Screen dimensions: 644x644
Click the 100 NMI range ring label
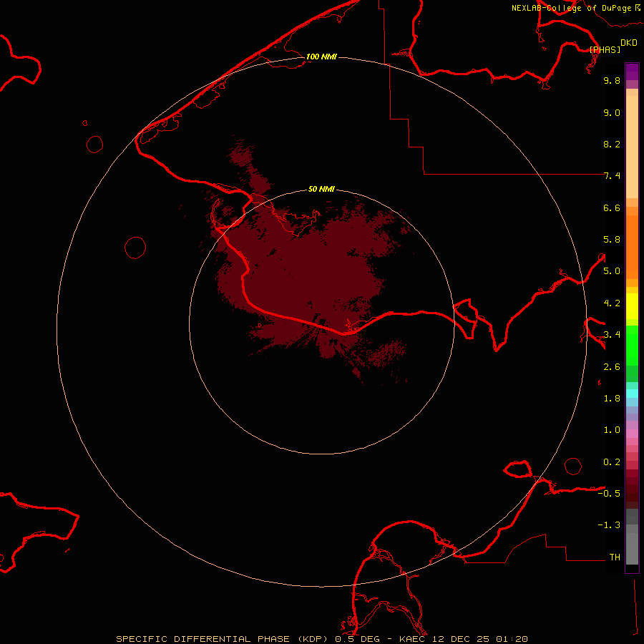tap(321, 57)
